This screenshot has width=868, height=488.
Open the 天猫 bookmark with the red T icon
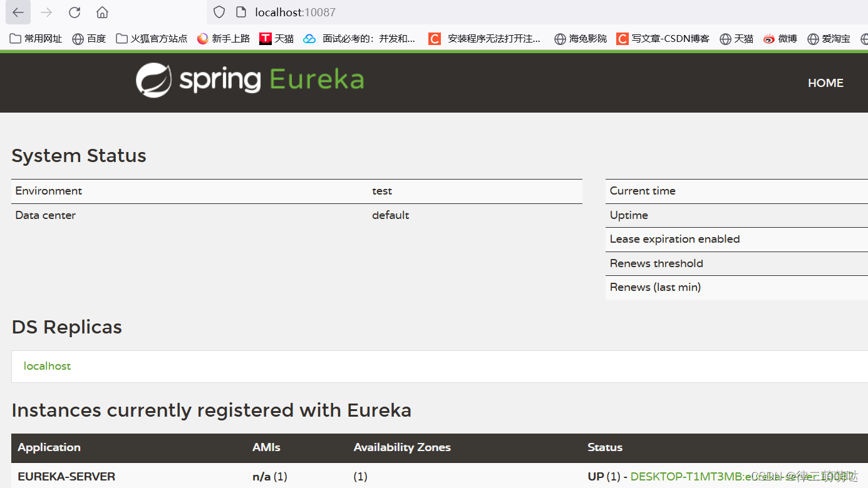[265, 38]
